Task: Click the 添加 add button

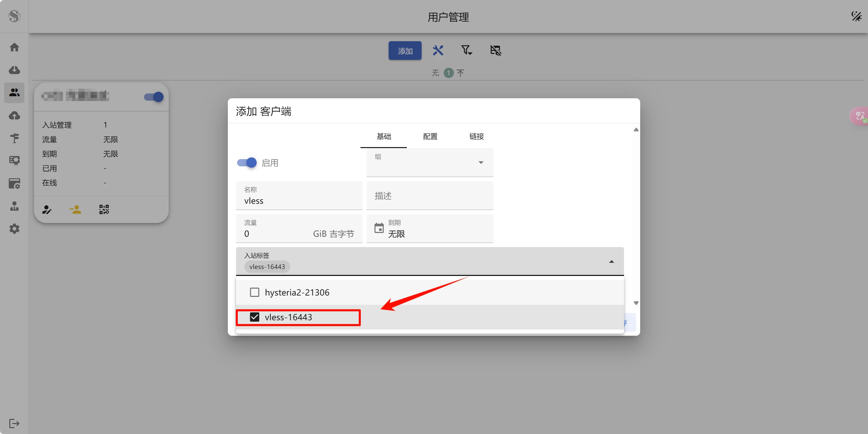Action: click(x=405, y=51)
